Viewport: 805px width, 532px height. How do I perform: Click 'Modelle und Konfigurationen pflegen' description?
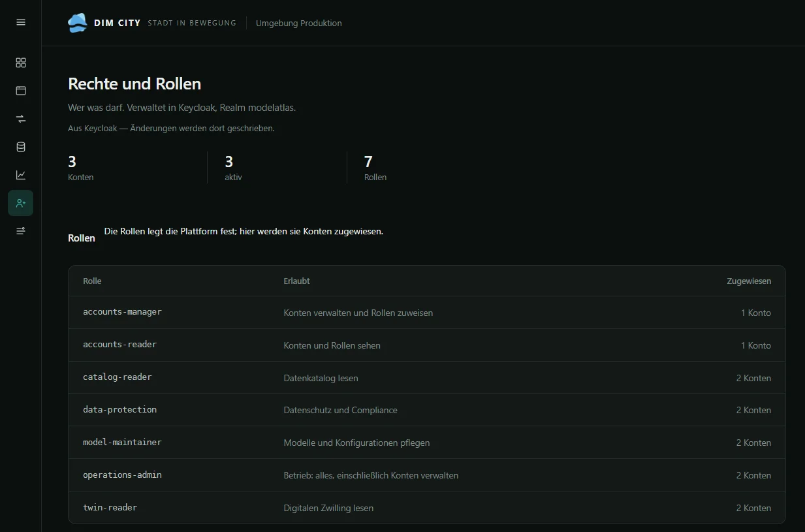click(357, 443)
